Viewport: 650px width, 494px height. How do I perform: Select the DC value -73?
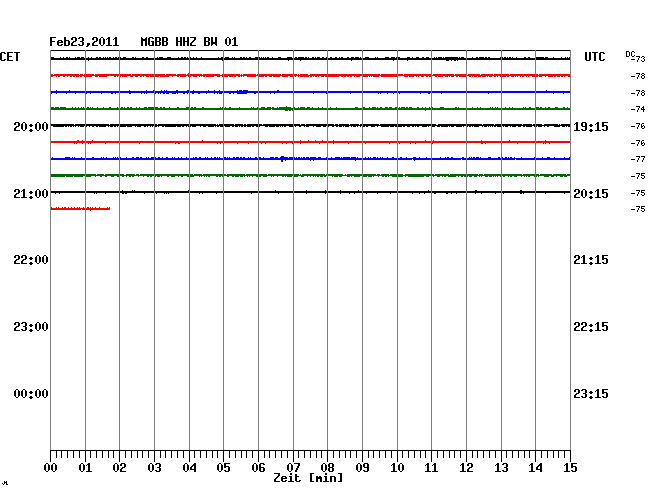639,59
